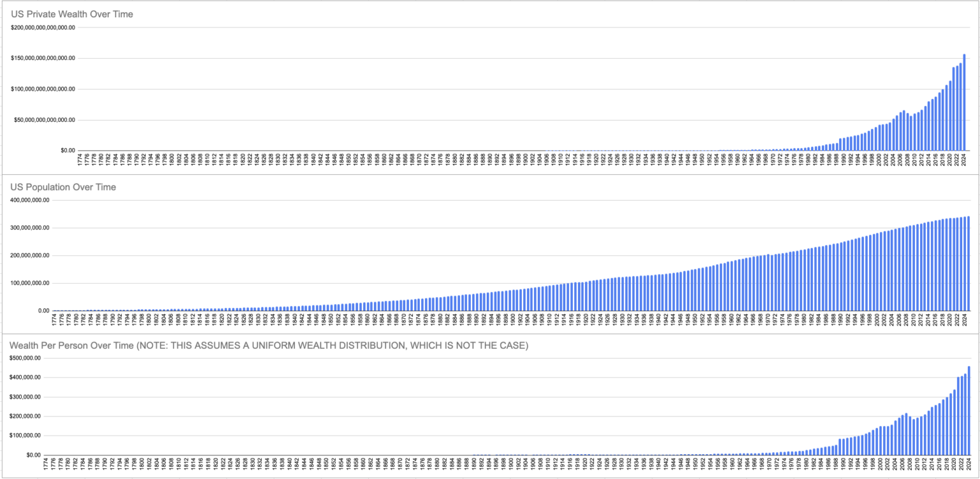Select the 100,000,000.00 population axis label
Screen dimensions: 980x479
point(29,283)
